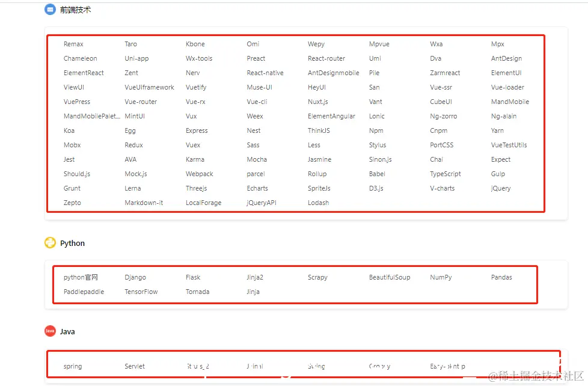Click the Sinon.js entry
The width and height of the screenshot is (588, 386).
click(380, 159)
